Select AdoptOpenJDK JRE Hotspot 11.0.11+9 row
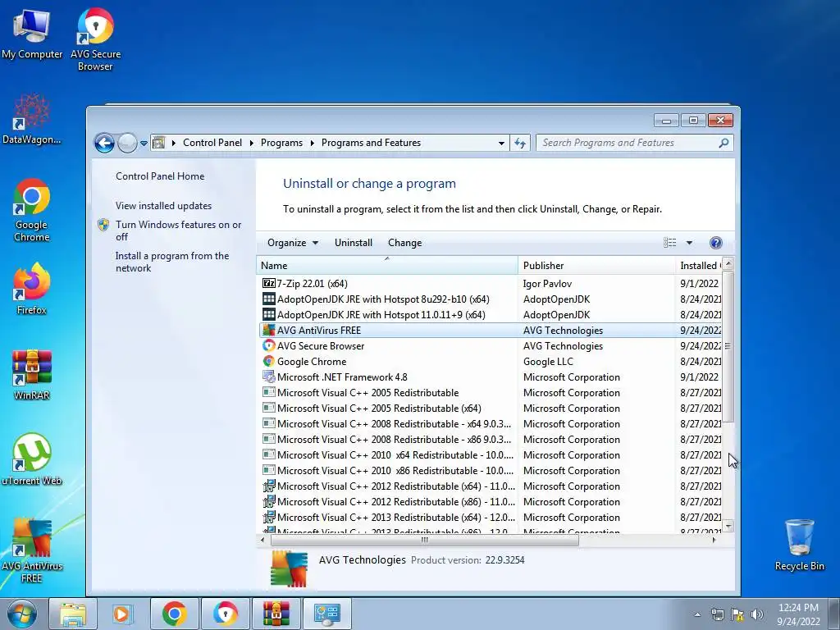Screen dimensions: 840x630 coord(491,314)
